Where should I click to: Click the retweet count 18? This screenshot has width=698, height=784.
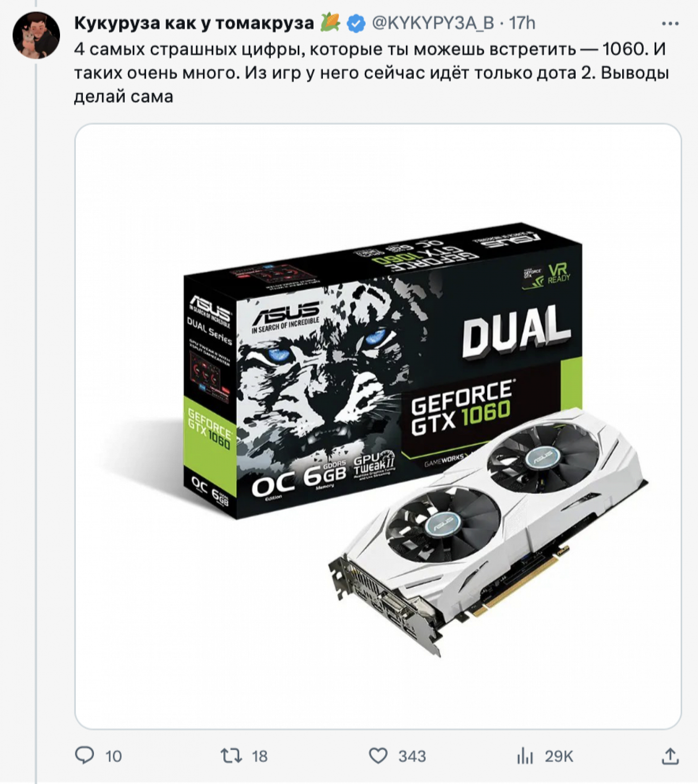[x=260, y=756]
